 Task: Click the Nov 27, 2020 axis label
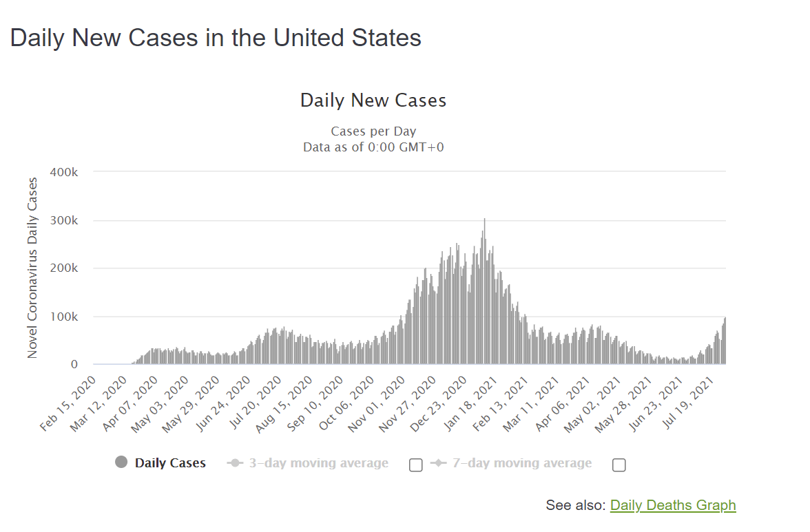pos(407,403)
